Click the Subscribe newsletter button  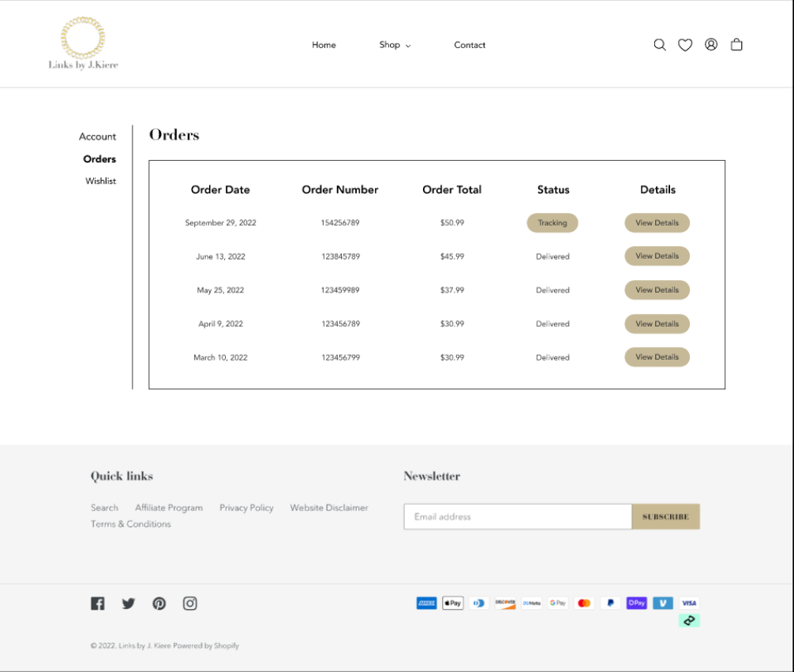tap(665, 517)
